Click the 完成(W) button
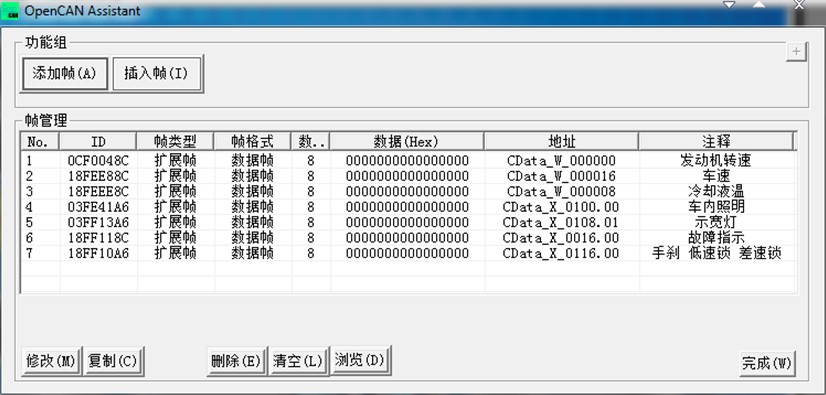Viewport: 826px width, 395px height. point(767,363)
